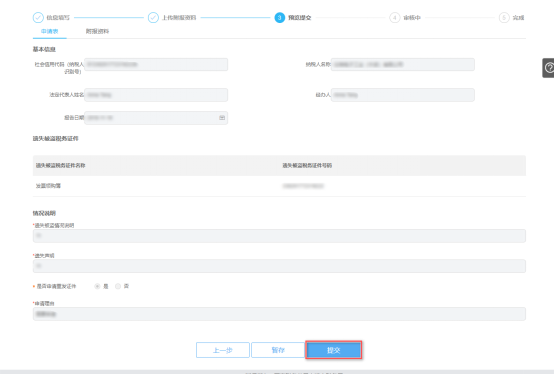This screenshot has width=554, height=374.
Task: Click the 提交 submit button
Action: coord(334,350)
